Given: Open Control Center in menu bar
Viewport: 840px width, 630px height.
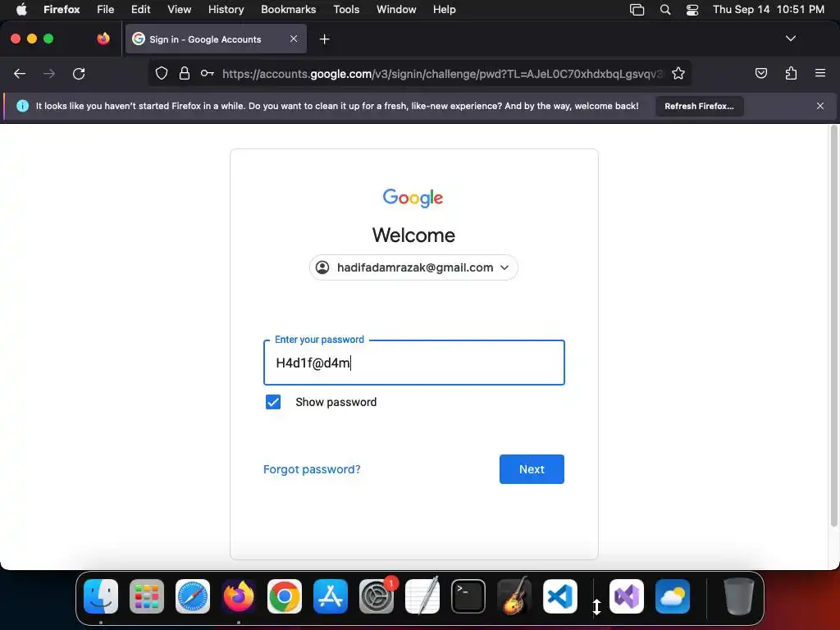Looking at the screenshot, I should [692, 10].
